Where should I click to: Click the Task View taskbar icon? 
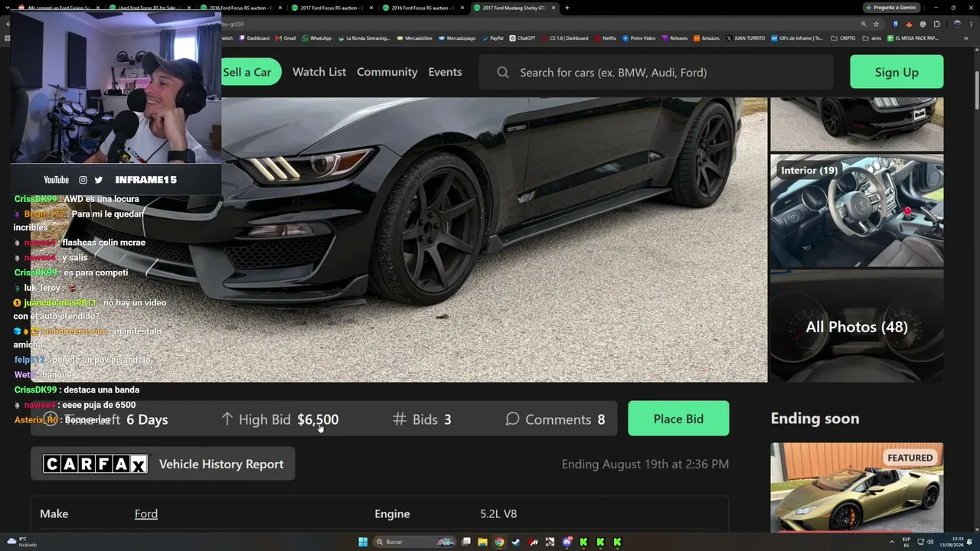tap(465, 542)
